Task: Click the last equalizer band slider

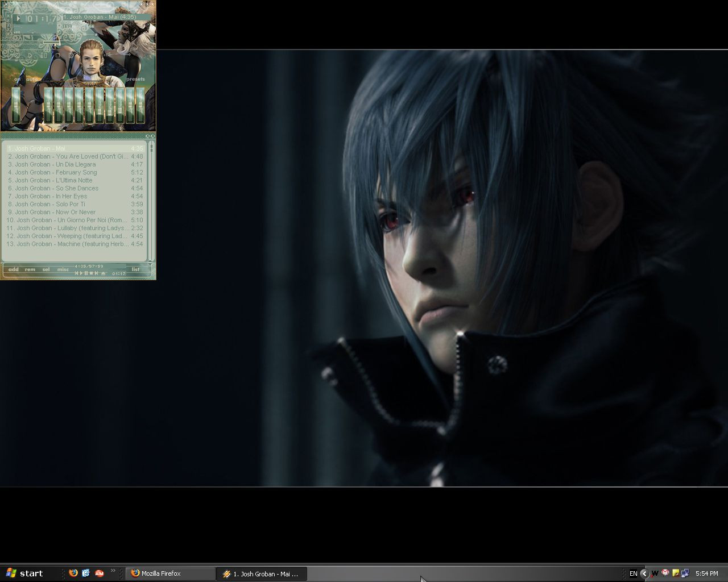Action: pyautogui.click(x=140, y=105)
